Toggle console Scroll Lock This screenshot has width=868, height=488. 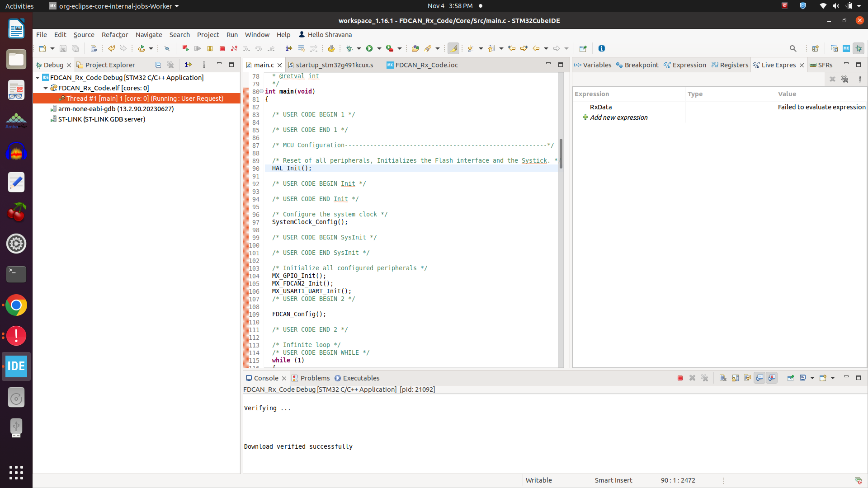tap(735, 378)
